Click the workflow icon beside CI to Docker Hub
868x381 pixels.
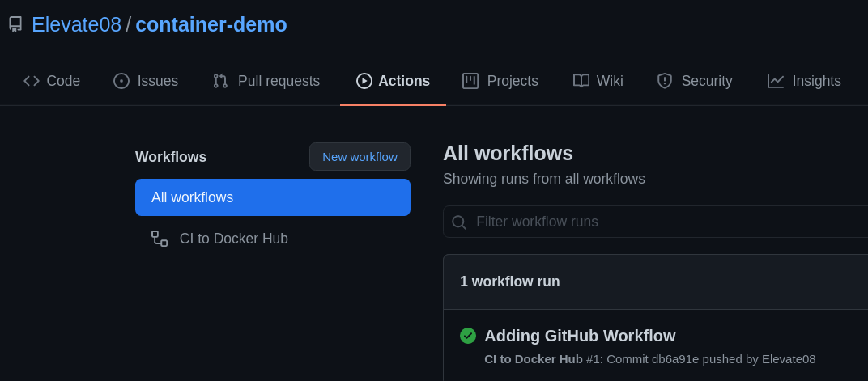pos(160,239)
